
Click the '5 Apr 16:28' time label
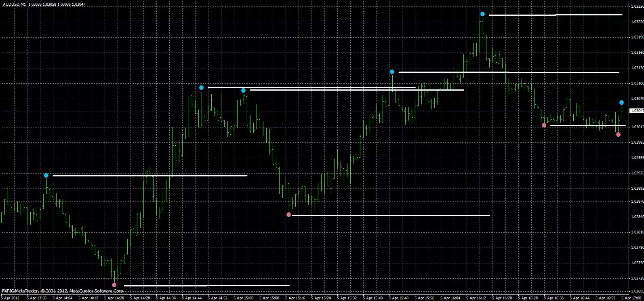click(x=528, y=298)
